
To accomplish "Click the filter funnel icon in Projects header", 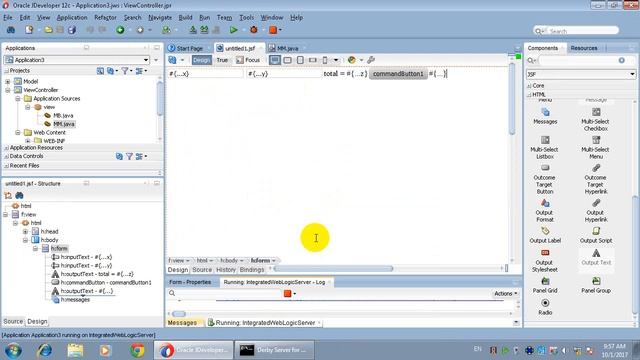I will coord(125,71).
